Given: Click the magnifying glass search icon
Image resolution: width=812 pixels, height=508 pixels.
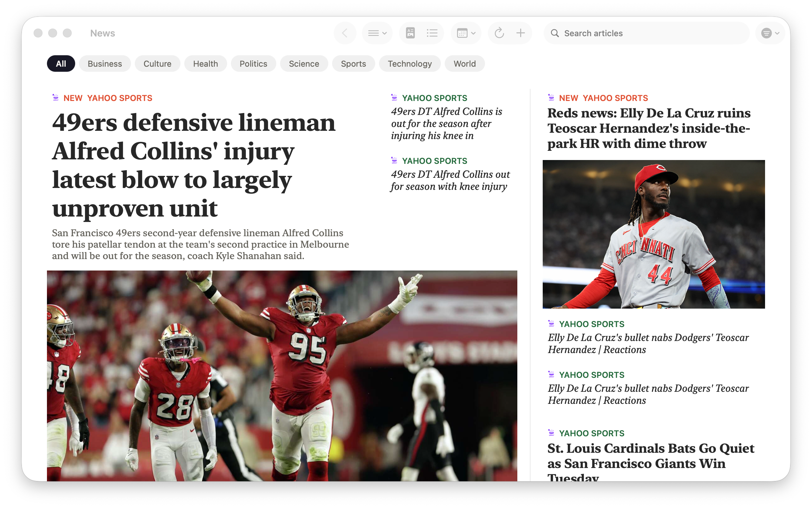Looking at the screenshot, I should tap(555, 33).
